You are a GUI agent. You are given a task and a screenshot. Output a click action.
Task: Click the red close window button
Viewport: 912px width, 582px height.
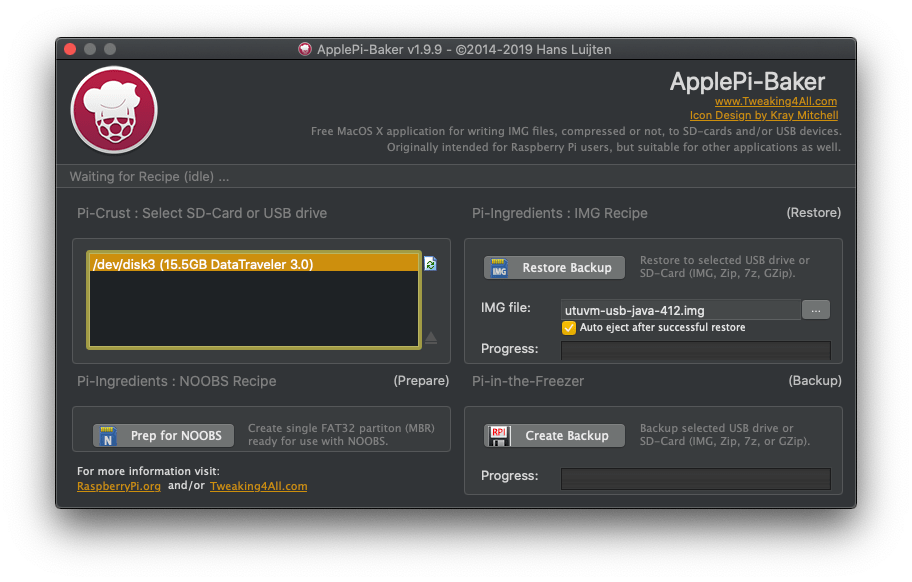70,49
